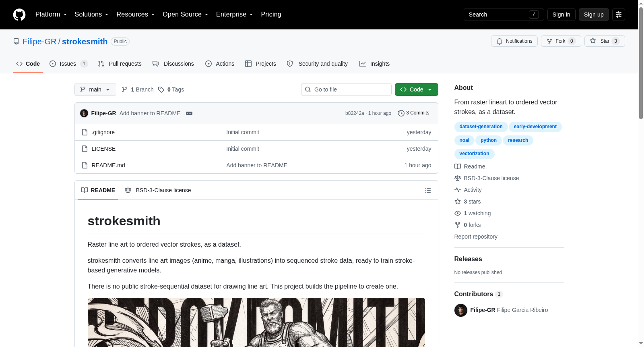Open the README.md file
The height and width of the screenshot is (347, 644).
point(108,165)
